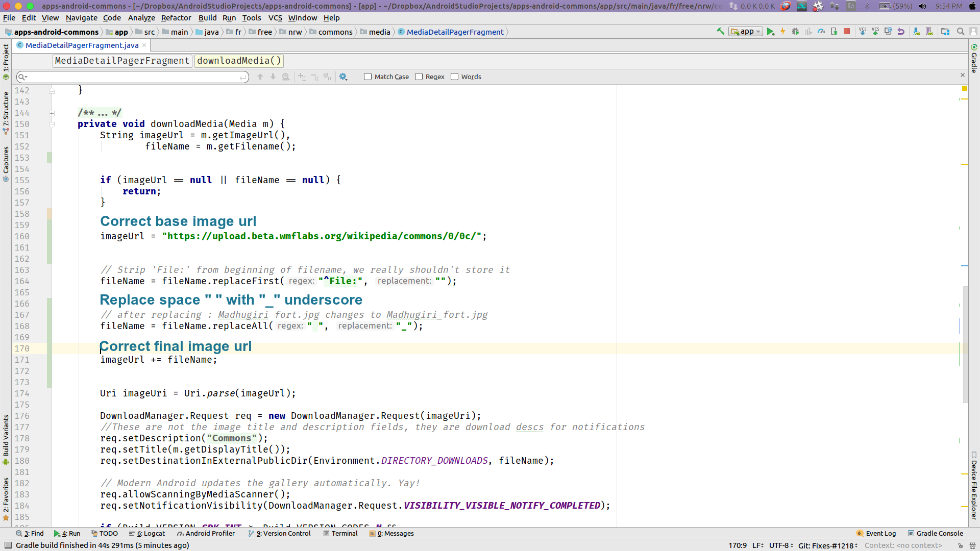
Task: Click into the find search input field
Action: click(133, 77)
